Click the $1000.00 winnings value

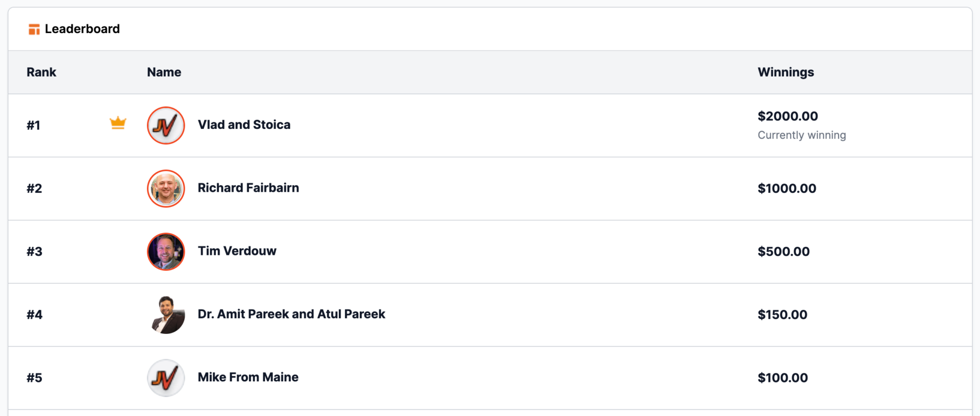pyautogui.click(x=787, y=189)
